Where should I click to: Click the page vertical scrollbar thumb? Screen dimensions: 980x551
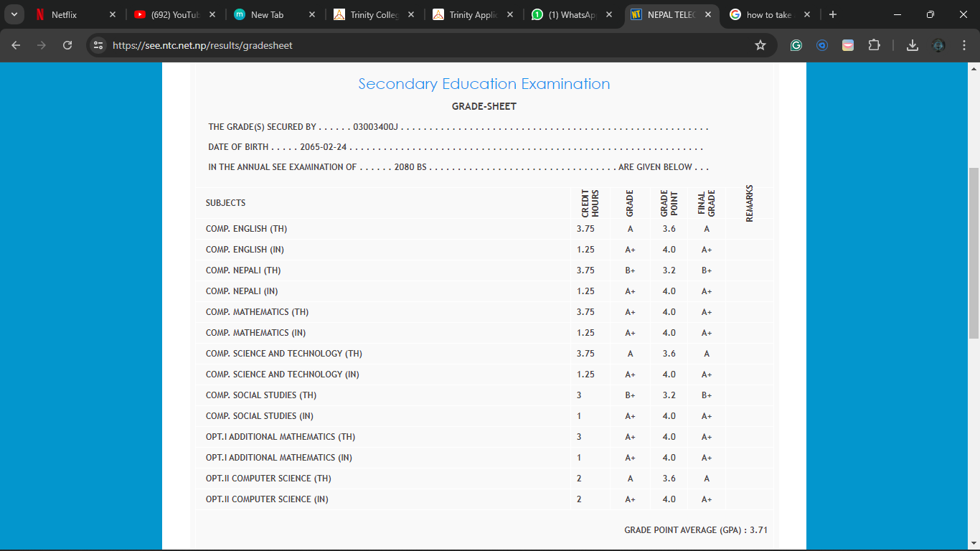coord(974,251)
